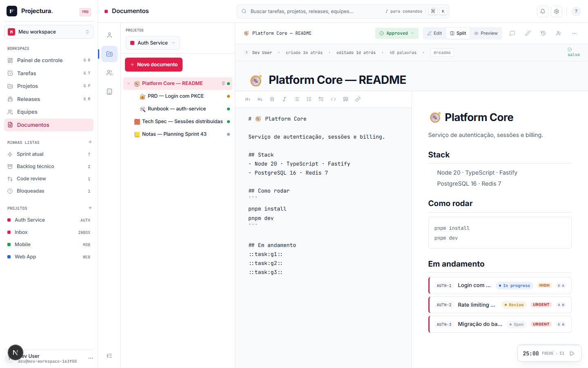Screen dimensions: 588x368
Task: Open document version history clock icon
Action: tap(543, 34)
